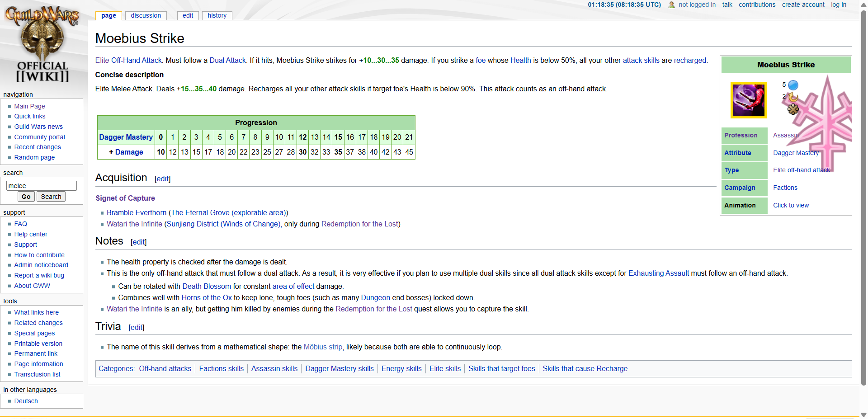This screenshot has height=419, width=868.
Task: Click the Go button
Action: pos(26,197)
